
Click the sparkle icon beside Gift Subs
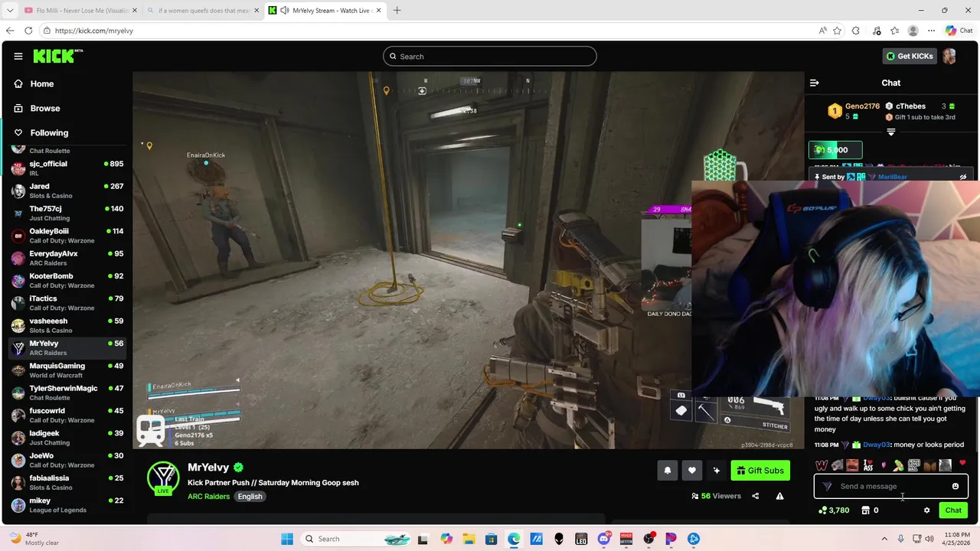[716, 471]
